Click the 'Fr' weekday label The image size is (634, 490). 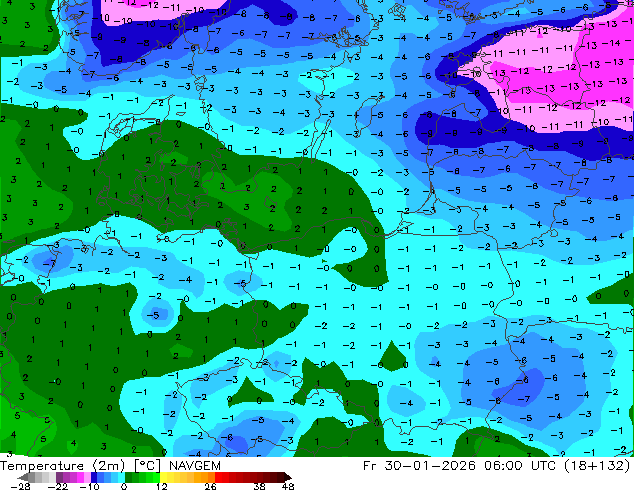click(370, 466)
